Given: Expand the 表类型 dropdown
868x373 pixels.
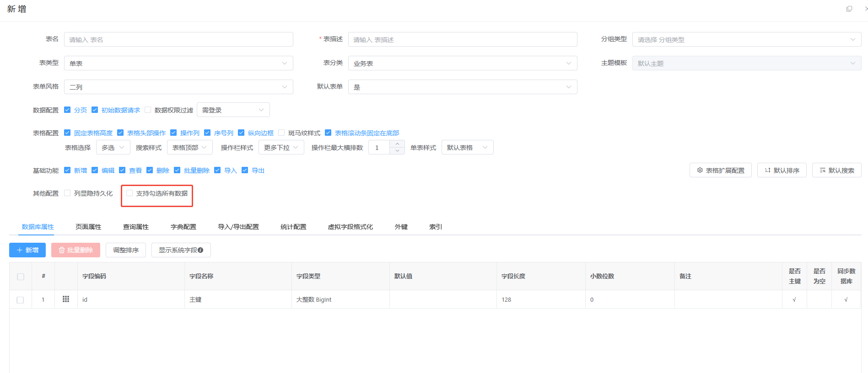Looking at the screenshot, I should pos(178,64).
